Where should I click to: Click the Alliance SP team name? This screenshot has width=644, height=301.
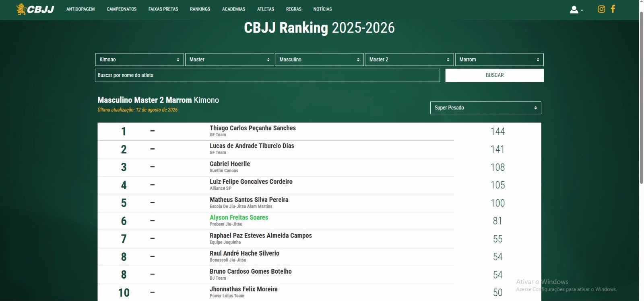tap(220, 188)
